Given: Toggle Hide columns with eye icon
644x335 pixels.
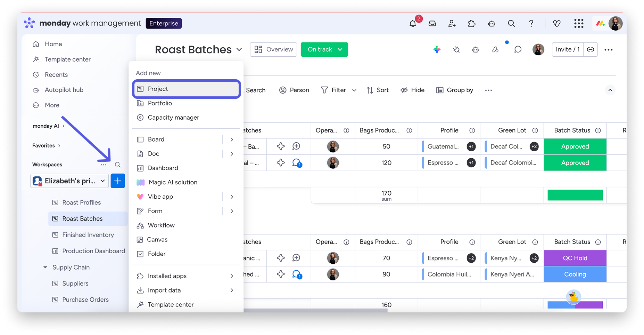Looking at the screenshot, I should [x=412, y=90].
